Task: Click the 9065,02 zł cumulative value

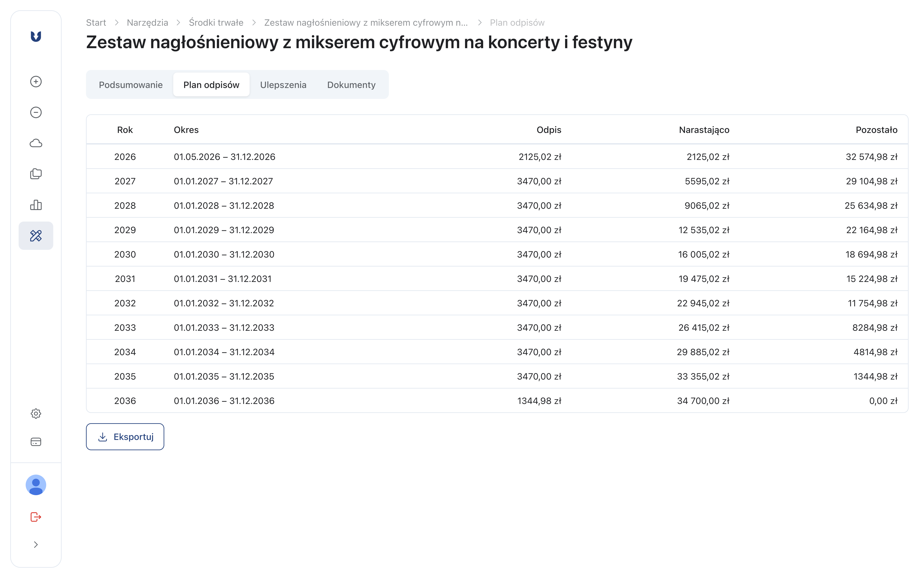Action: click(707, 206)
